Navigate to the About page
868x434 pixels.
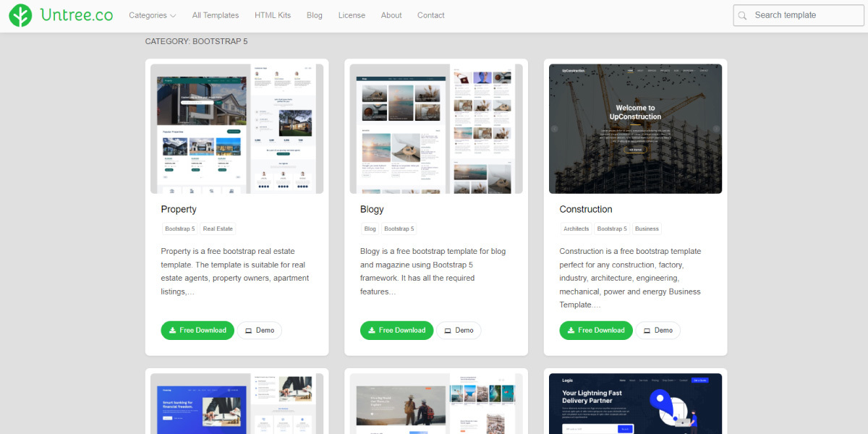(391, 15)
